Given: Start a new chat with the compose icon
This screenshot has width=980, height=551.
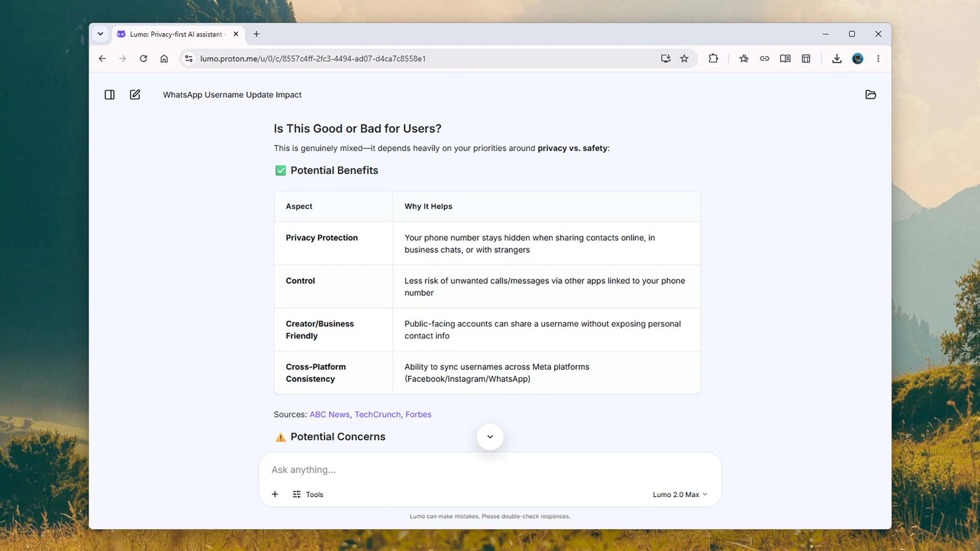Looking at the screenshot, I should click(135, 95).
